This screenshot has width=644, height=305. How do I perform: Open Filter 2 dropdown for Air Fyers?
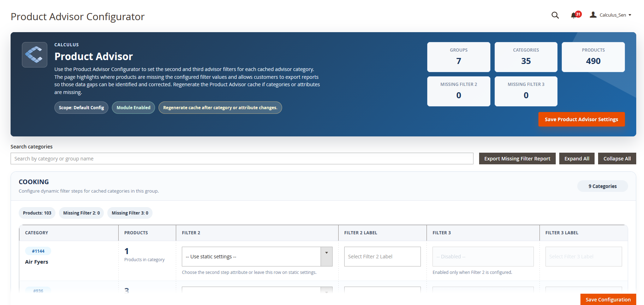pos(257,257)
